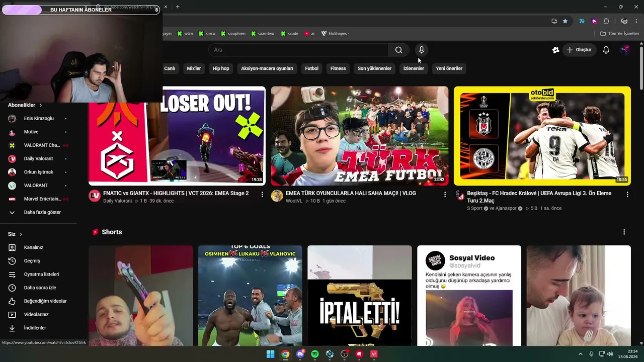Screen dimensions: 644x362
Task: Select the Hip hop filter chip
Action: [221, 68]
